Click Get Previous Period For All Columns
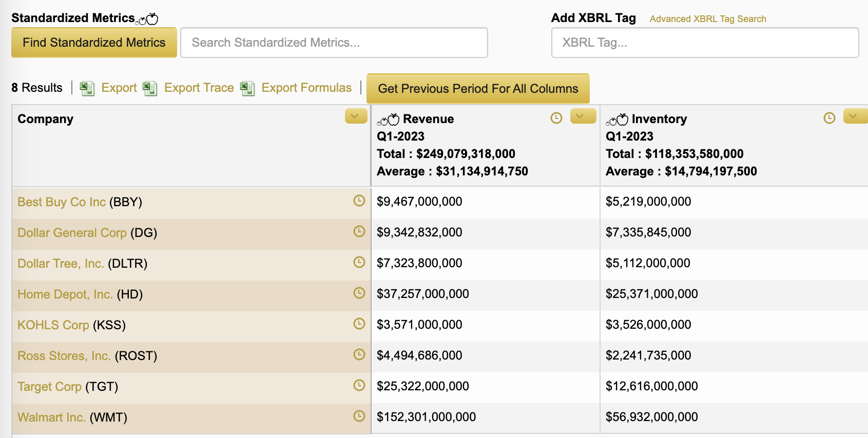This screenshot has width=868, height=438. [478, 89]
